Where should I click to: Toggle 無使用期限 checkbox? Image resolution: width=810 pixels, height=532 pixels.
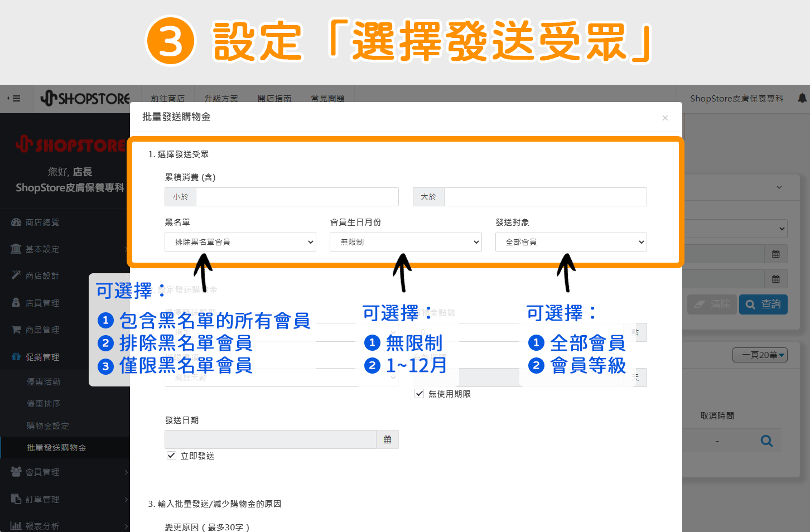click(x=420, y=394)
